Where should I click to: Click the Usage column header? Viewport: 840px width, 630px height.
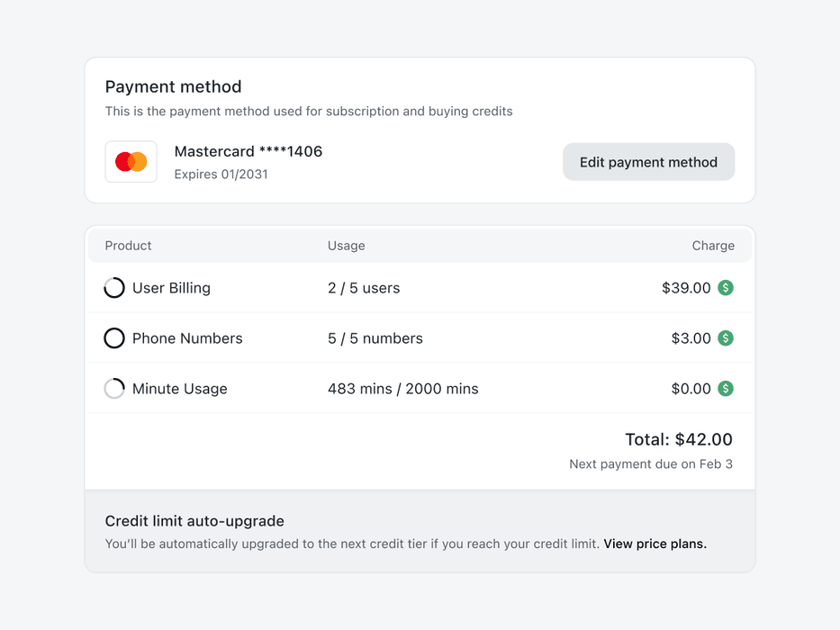(346, 246)
